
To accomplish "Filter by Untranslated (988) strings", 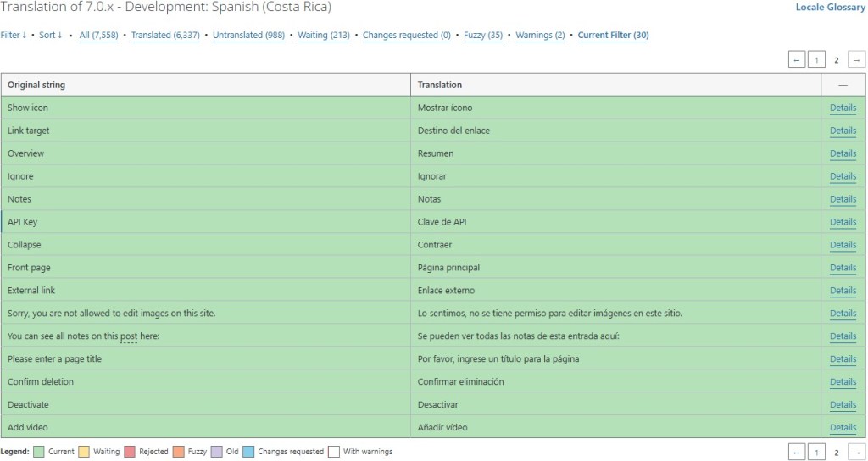I will point(248,36).
